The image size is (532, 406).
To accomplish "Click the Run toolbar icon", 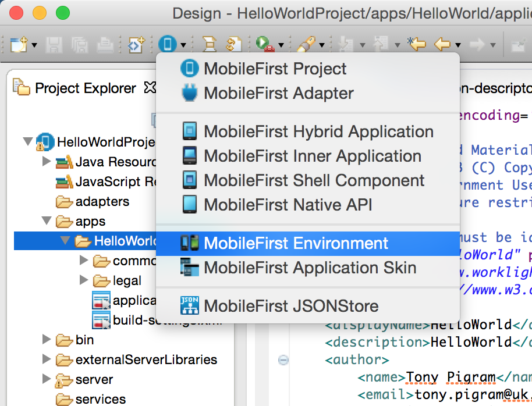I will point(265,44).
